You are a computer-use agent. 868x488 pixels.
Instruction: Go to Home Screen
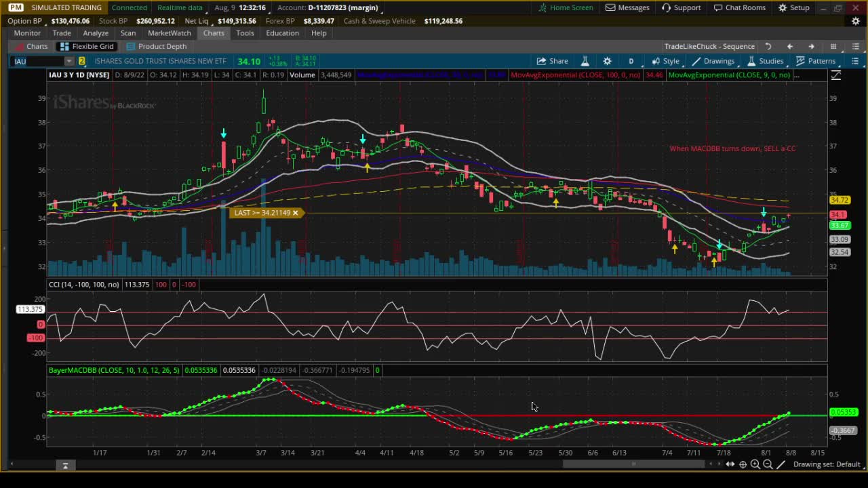566,7
